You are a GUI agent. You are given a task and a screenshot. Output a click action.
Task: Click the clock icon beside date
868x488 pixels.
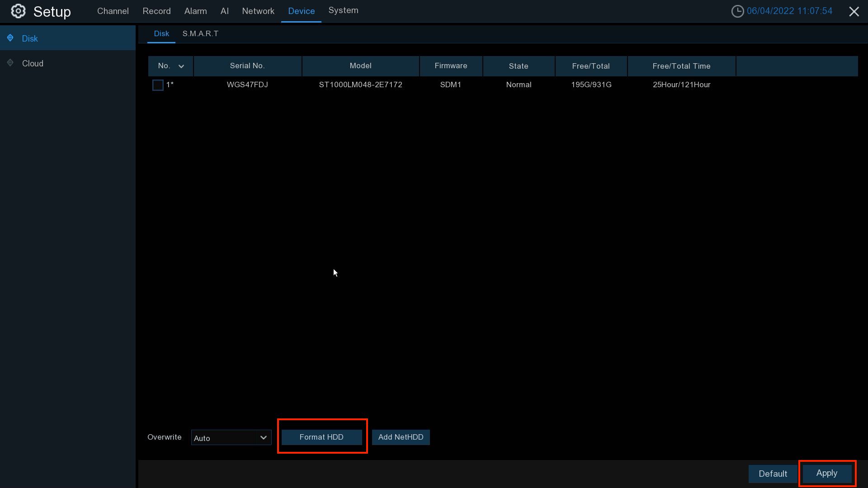point(737,11)
